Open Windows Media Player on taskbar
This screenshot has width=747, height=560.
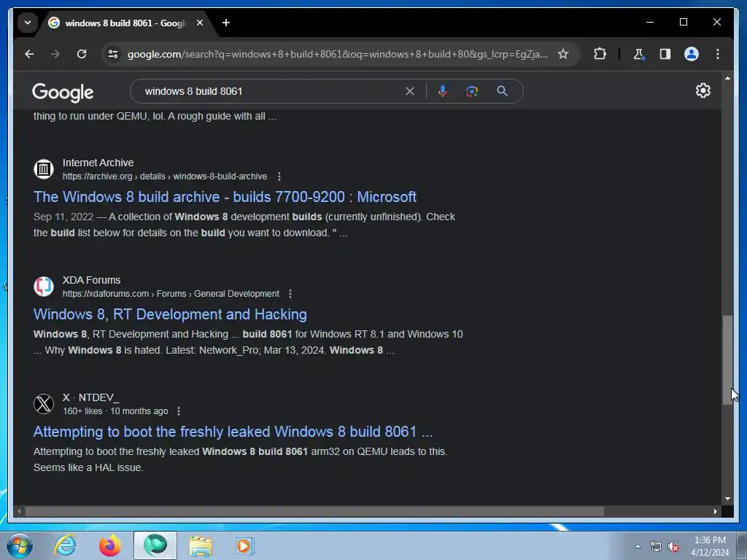(x=245, y=545)
